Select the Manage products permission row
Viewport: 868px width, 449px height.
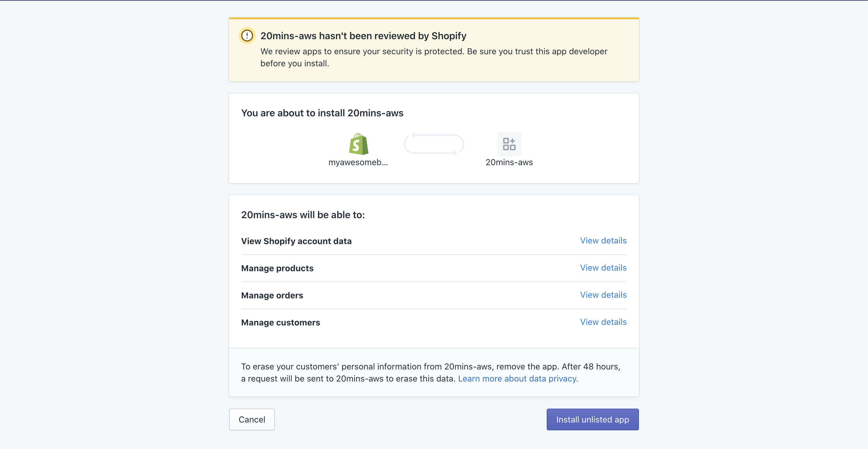point(434,268)
